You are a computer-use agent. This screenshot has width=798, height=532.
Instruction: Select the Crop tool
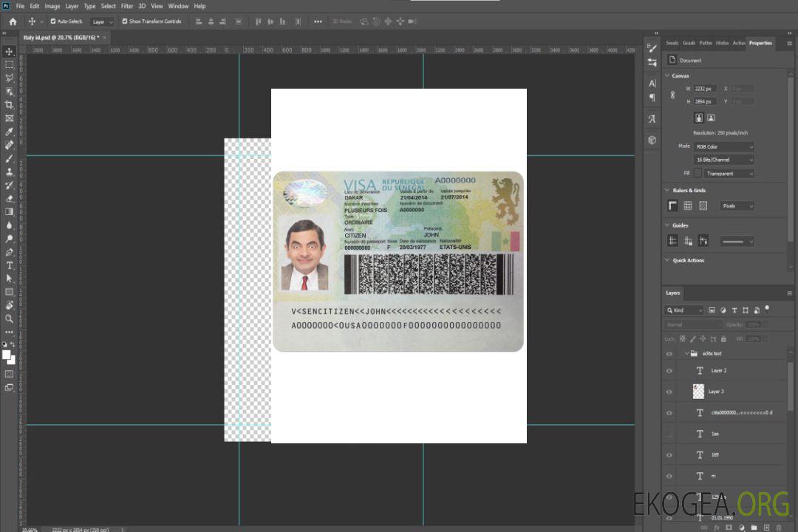9,105
